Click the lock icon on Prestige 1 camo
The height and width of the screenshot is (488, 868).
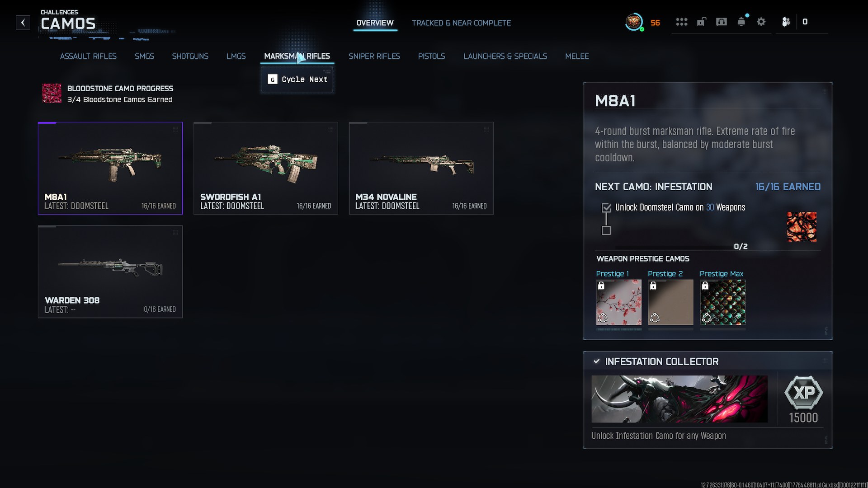[601, 286]
